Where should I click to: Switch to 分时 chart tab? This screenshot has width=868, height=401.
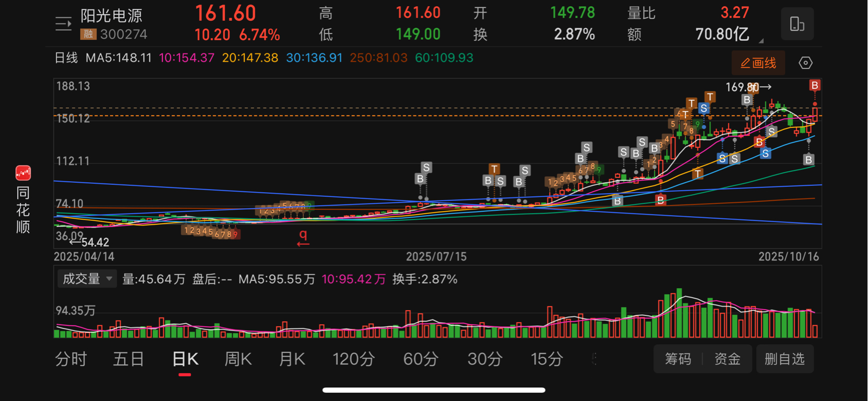click(71, 359)
